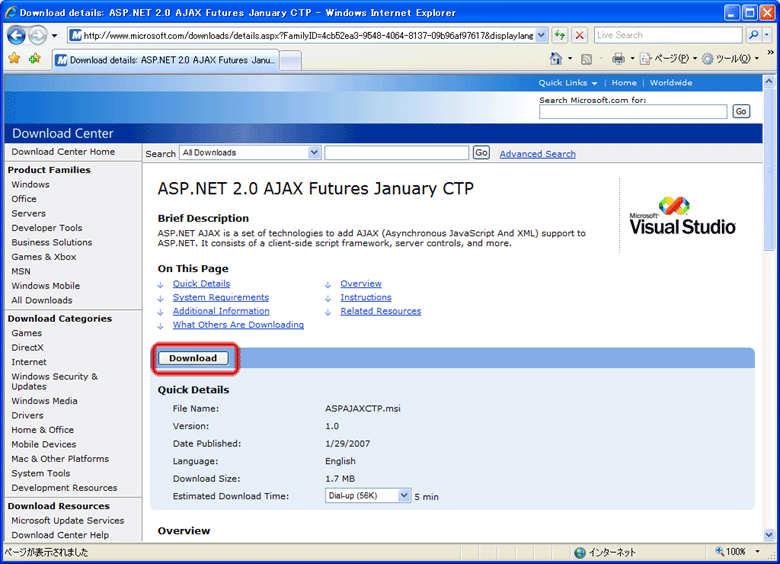Open the All Downloads dropdown
780x564 pixels.
coord(250,153)
